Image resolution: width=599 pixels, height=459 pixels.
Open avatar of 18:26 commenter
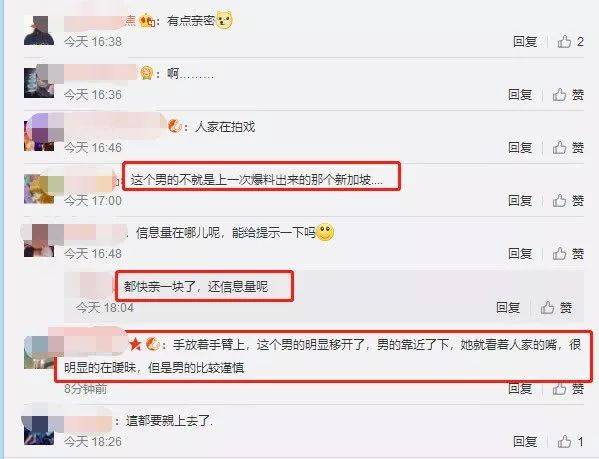(x=39, y=430)
